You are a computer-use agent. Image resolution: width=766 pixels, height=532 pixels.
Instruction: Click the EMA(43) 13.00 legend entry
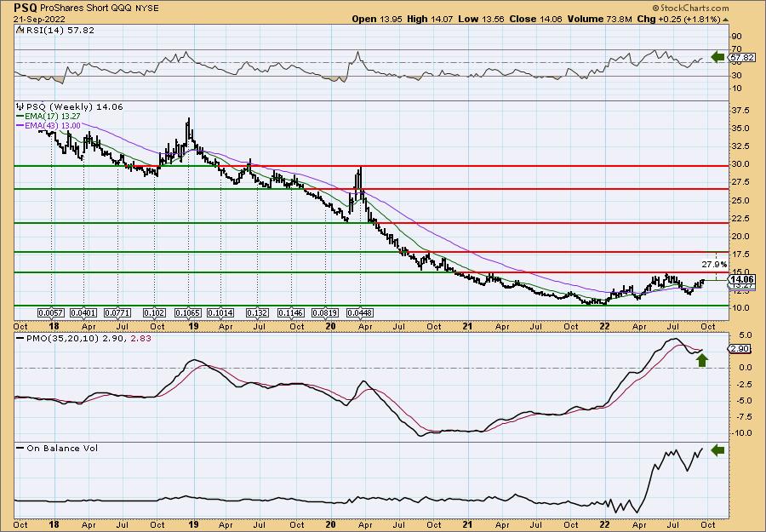49,125
